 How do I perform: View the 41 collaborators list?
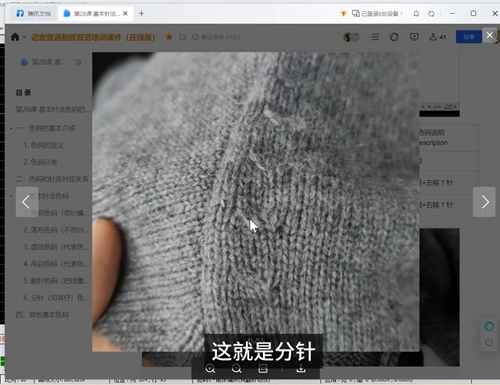tap(438, 37)
